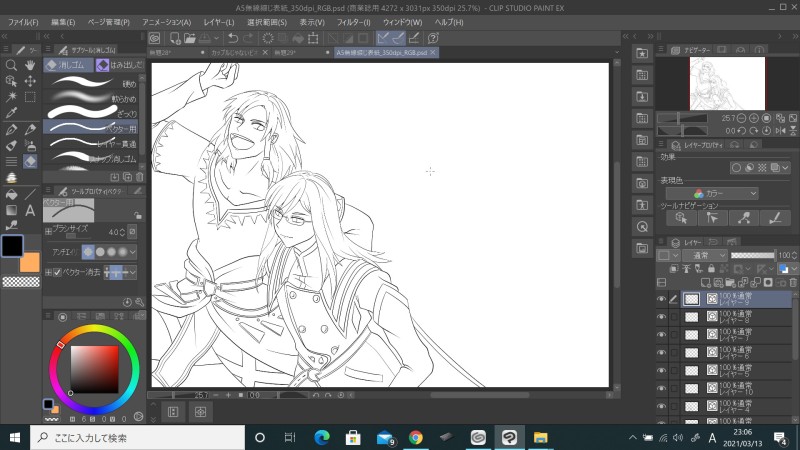Select the Zoom magnifier tool
This screenshot has width=800, height=450.
pos(11,65)
